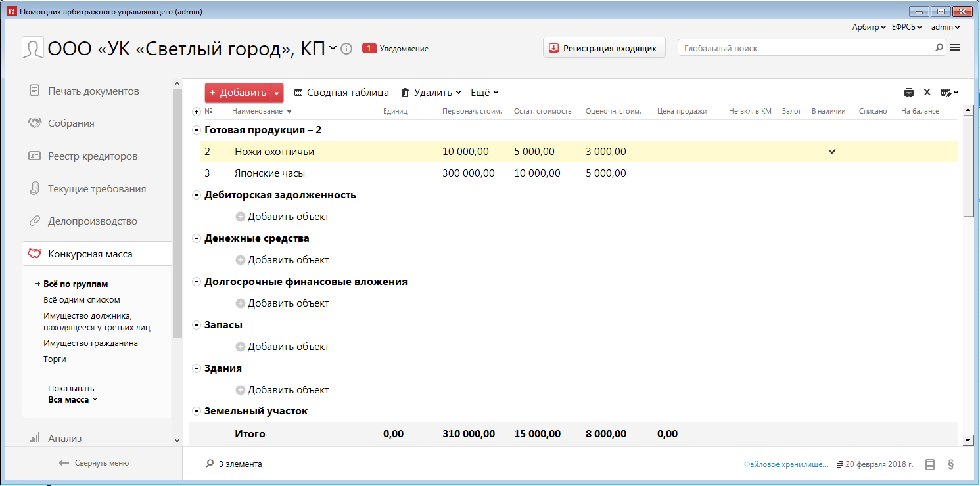The image size is (980, 486).
Task: Export the table with the Excel icon
Action: [927, 93]
